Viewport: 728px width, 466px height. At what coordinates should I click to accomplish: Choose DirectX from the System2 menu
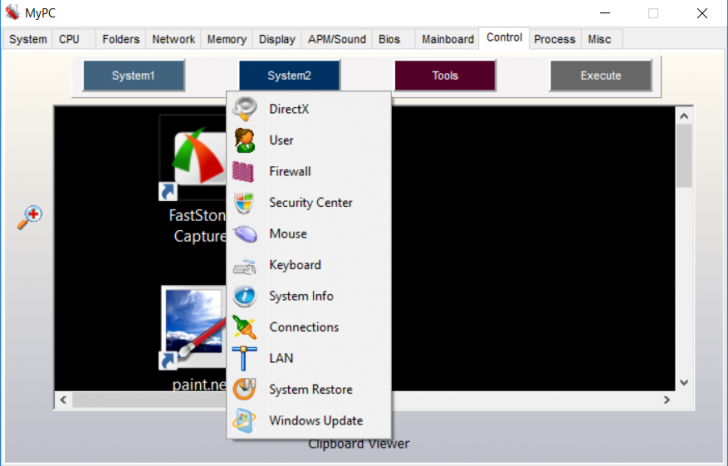(309, 109)
